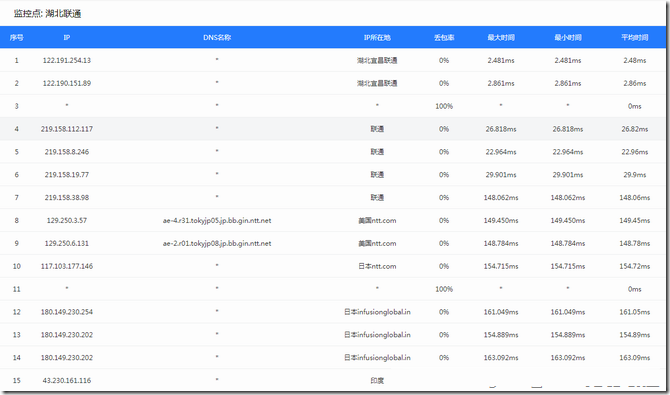The height and width of the screenshot is (395, 670).
Task: Click average time 149.45ms
Action: (635, 221)
